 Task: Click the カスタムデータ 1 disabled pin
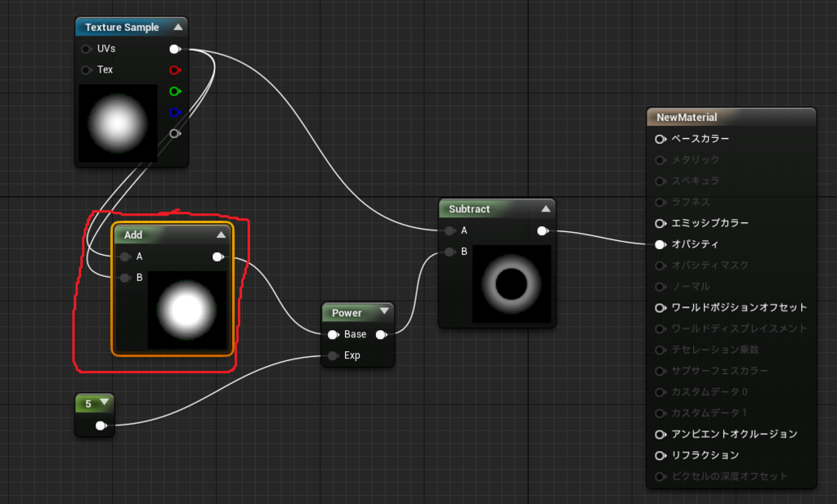pos(660,413)
